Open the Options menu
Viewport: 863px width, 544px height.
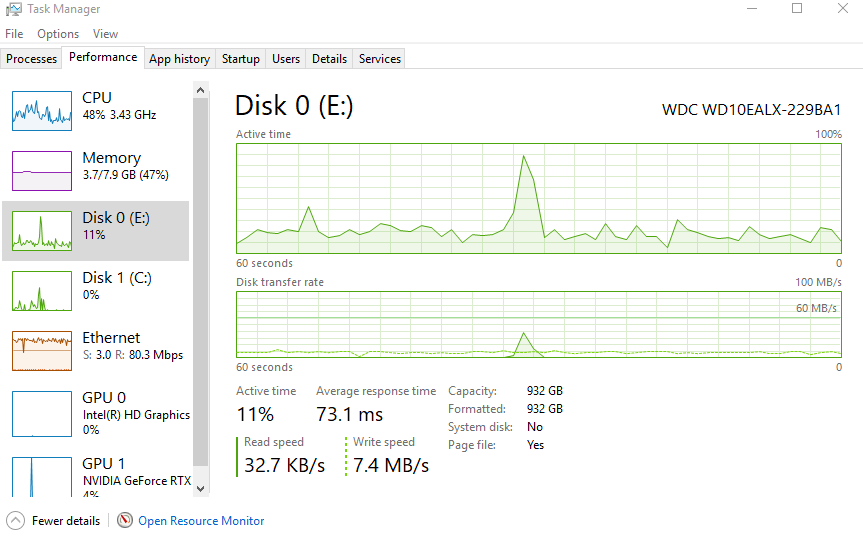(58, 34)
